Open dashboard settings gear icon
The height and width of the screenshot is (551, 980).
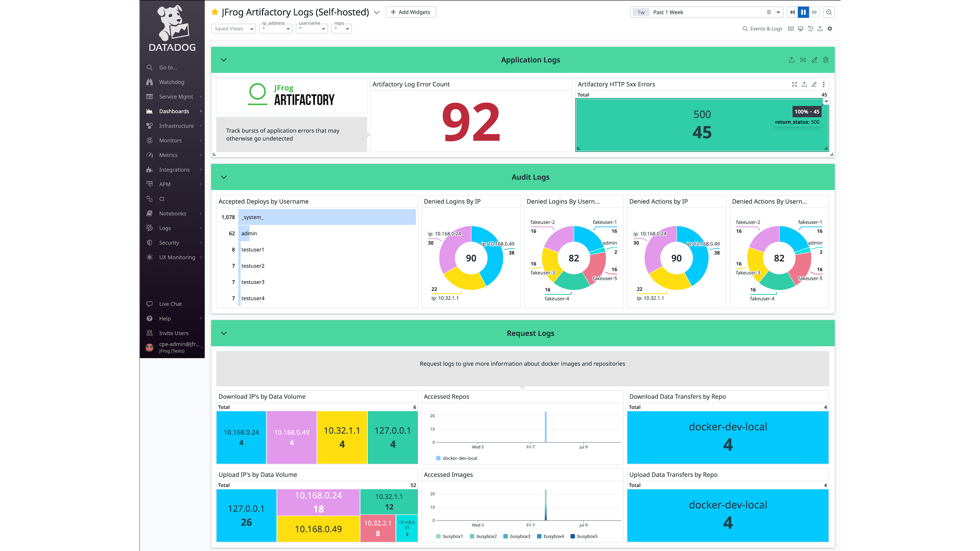[x=830, y=29]
